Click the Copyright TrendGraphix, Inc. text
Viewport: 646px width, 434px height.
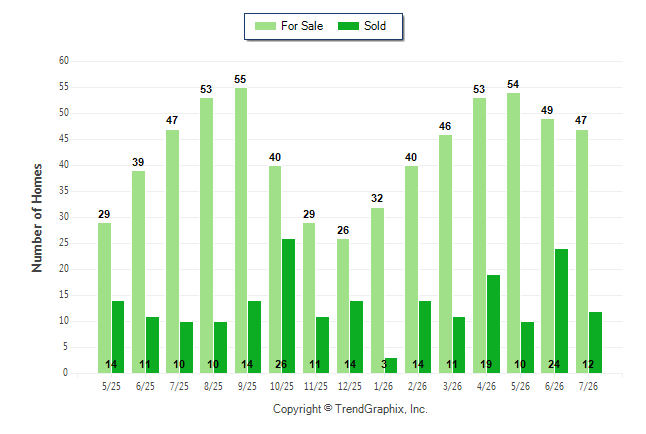click(x=350, y=409)
